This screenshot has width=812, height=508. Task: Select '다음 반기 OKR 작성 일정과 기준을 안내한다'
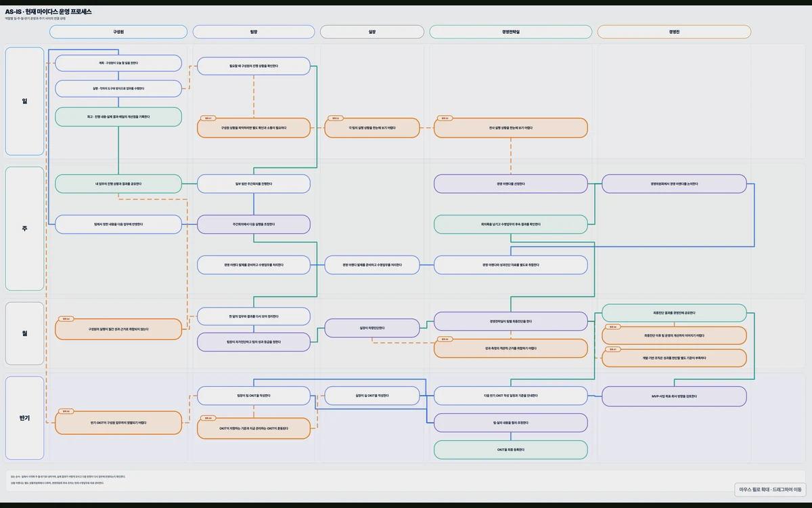point(511,396)
